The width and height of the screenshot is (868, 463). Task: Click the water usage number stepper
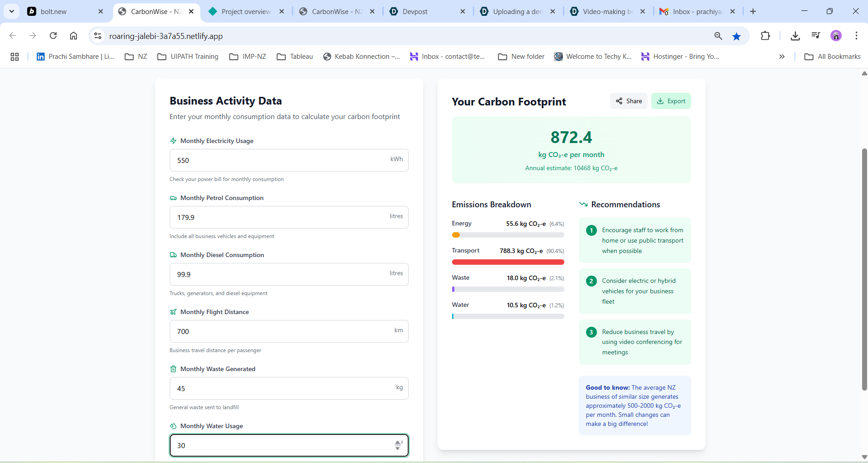(398, 445)
